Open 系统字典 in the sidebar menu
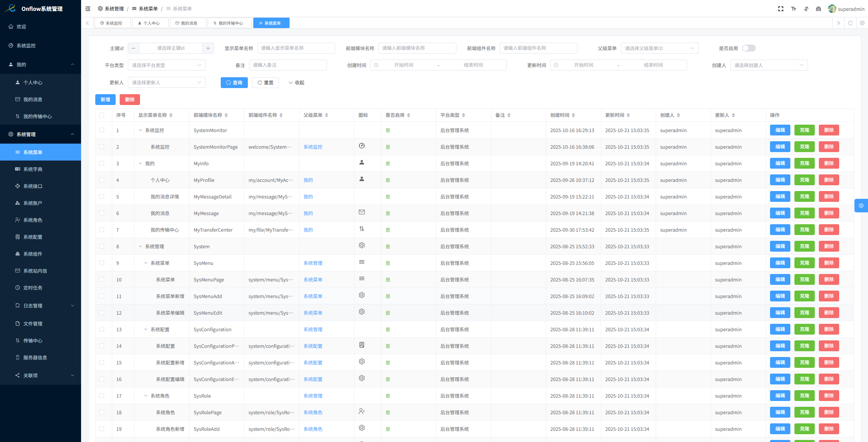Image resolution: width=868 pixels, height=442 pixels. click(33, 169)
